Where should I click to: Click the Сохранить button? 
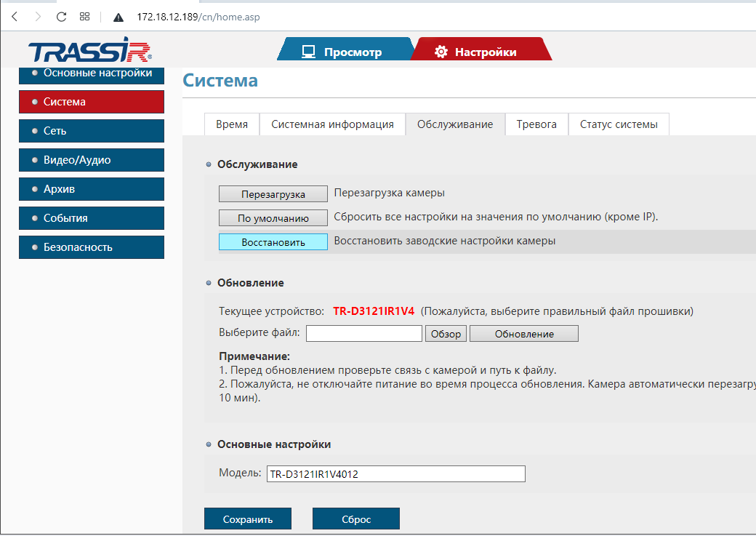click(x=248, y=519)
